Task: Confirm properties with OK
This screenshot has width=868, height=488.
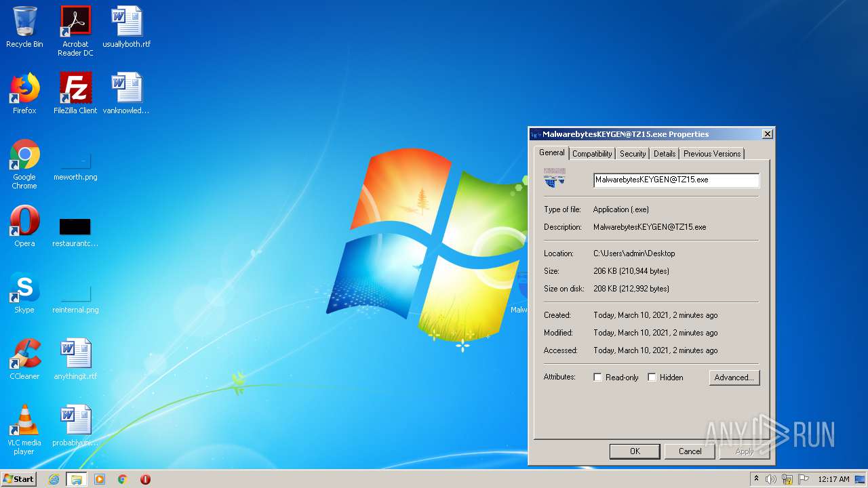Action: [635, 451]
